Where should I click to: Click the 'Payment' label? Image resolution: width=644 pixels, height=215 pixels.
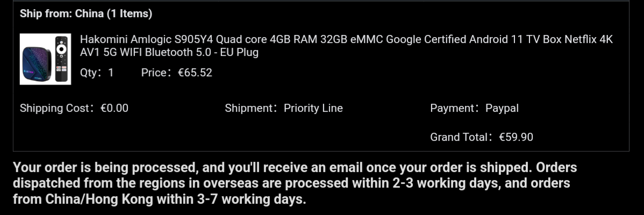pos(452,109)
